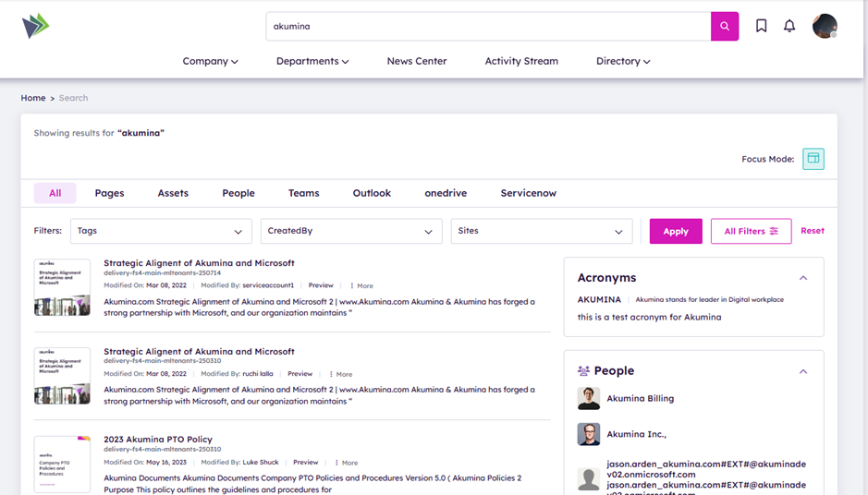Open the notifications bell
The image size is (868, 495).
click(x=789, y=27)
